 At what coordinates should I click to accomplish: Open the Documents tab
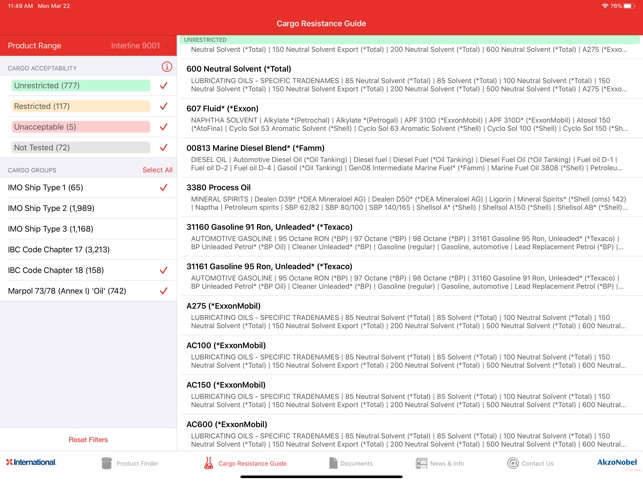tap(351, 464)
